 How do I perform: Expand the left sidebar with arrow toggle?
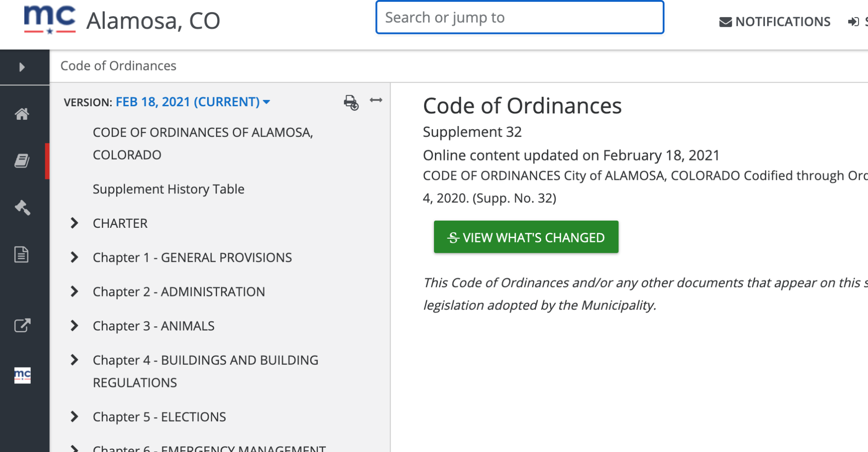22,67
